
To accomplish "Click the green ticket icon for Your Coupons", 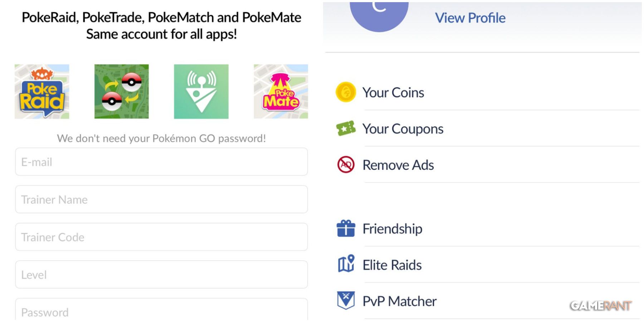I will pos(346,128).
